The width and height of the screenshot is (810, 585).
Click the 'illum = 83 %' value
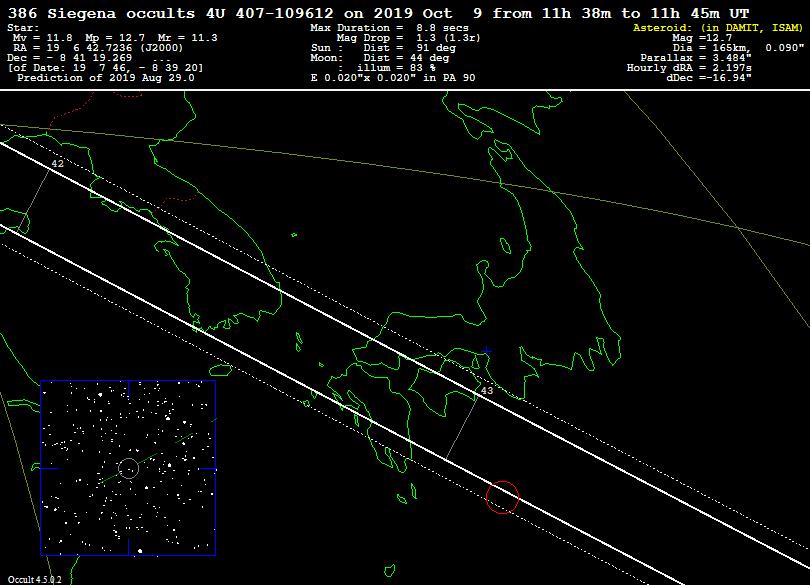pos(396,68)
